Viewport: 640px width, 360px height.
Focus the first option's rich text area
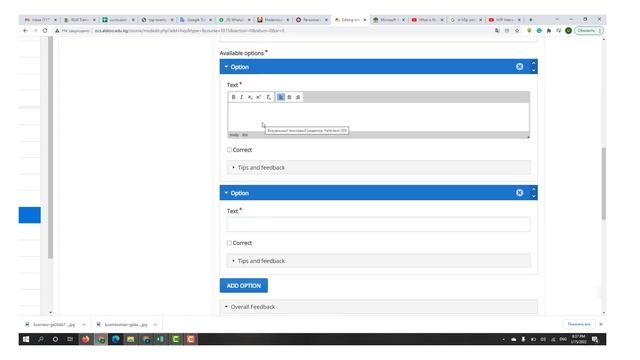click(x=378, y=117)
